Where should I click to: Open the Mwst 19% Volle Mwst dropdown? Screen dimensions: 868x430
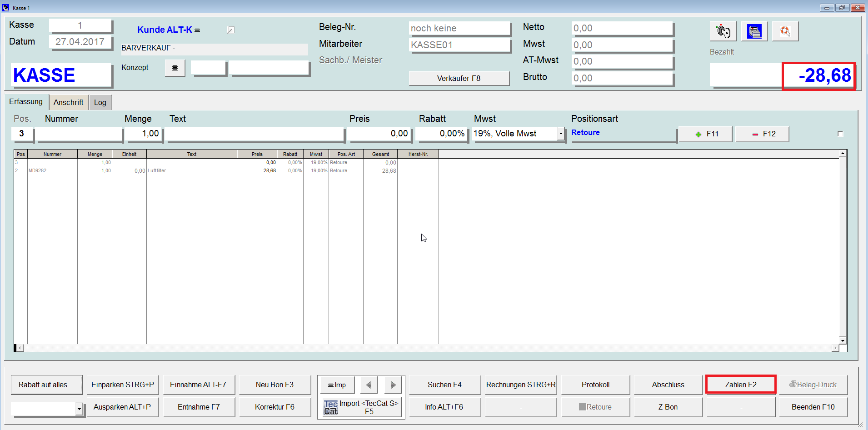561,134
